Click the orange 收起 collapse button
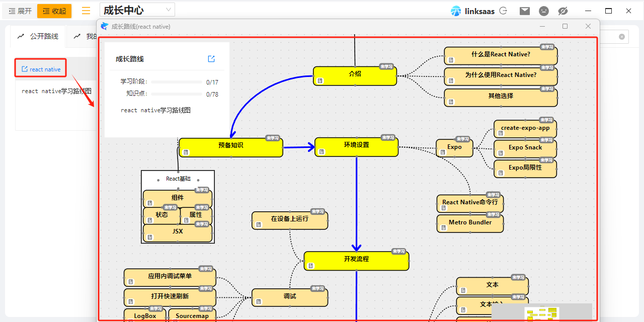Viewport: 644px width, 322px height. 54,11
